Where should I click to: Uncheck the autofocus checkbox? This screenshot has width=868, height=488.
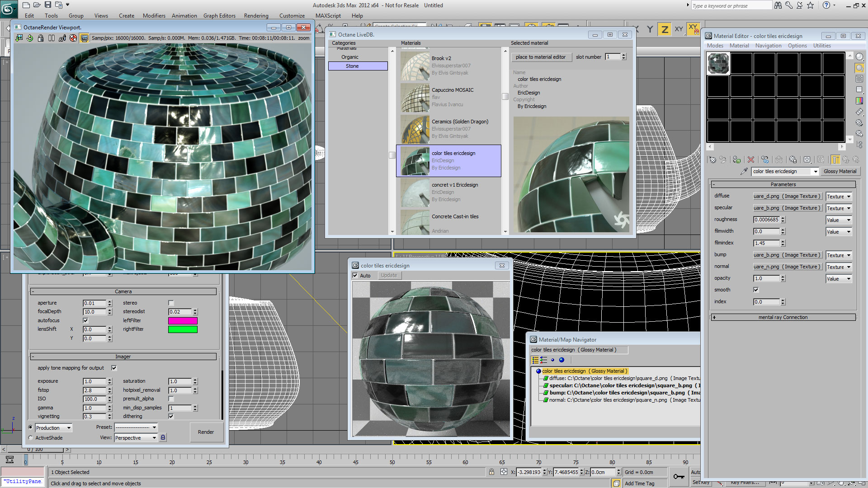coord(85,320)
